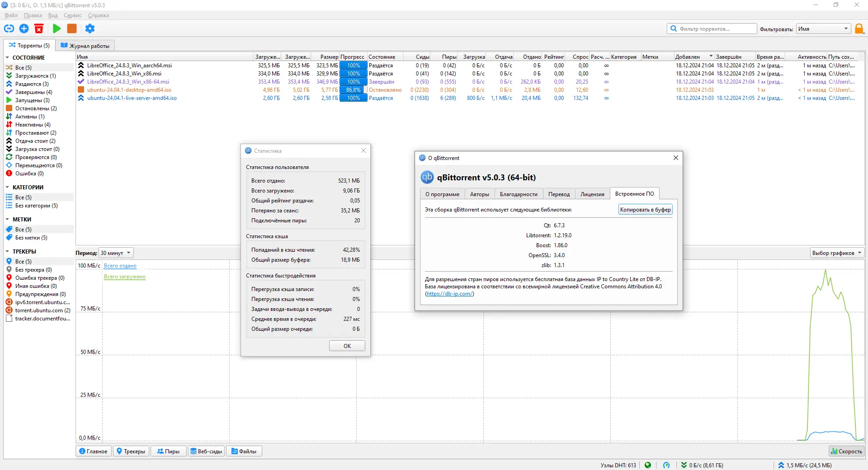Click the red exclamation icon beside Ошибка (0)
The height and width of the screenshot is (470, 868).
(x=9, y=174)
